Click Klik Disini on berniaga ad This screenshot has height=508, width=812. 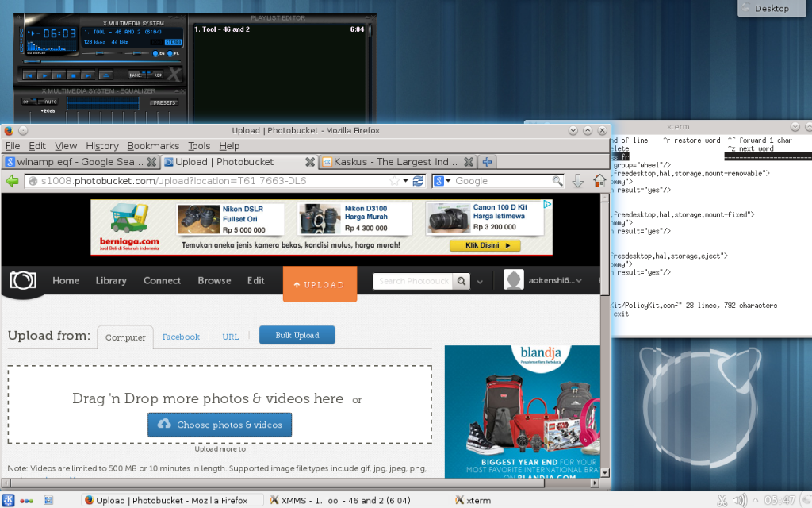[x=485, y=245]
